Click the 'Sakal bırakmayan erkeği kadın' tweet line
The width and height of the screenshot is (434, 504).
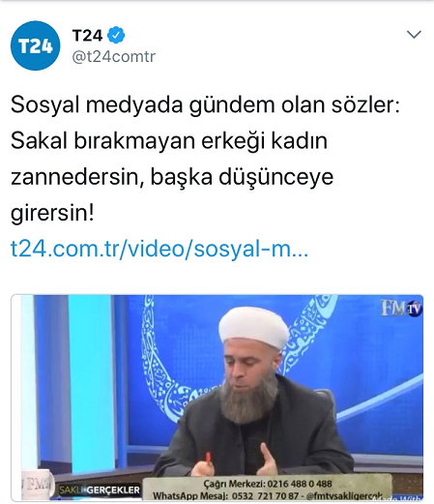click(x=169, y=141)
